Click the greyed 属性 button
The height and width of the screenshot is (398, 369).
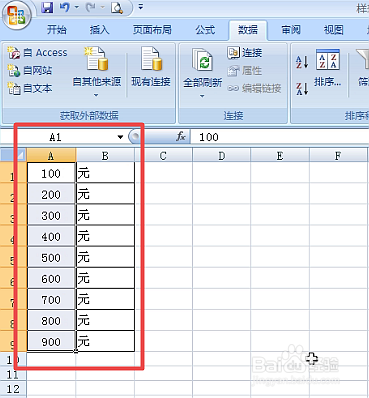coord(245,71)
